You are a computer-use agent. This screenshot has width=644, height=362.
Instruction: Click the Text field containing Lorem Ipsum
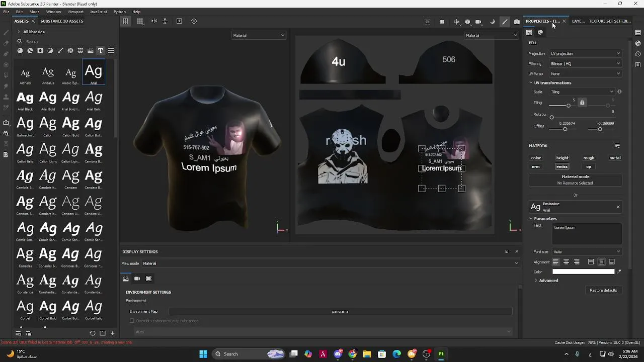tap(587, 234)
